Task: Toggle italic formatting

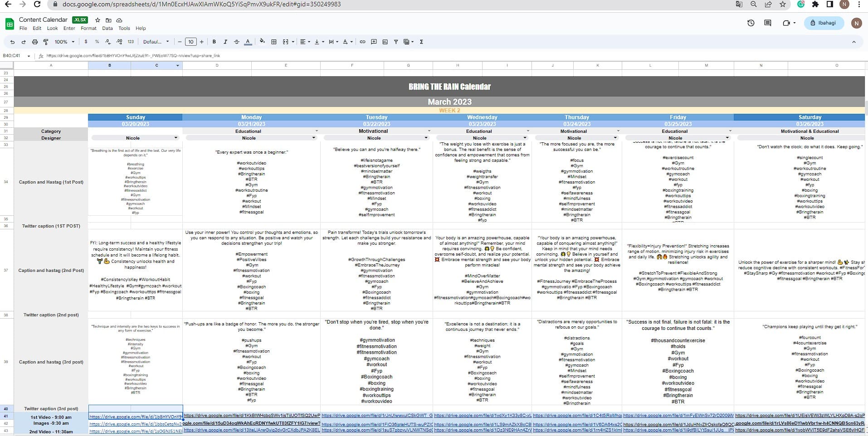Action: 225,42
